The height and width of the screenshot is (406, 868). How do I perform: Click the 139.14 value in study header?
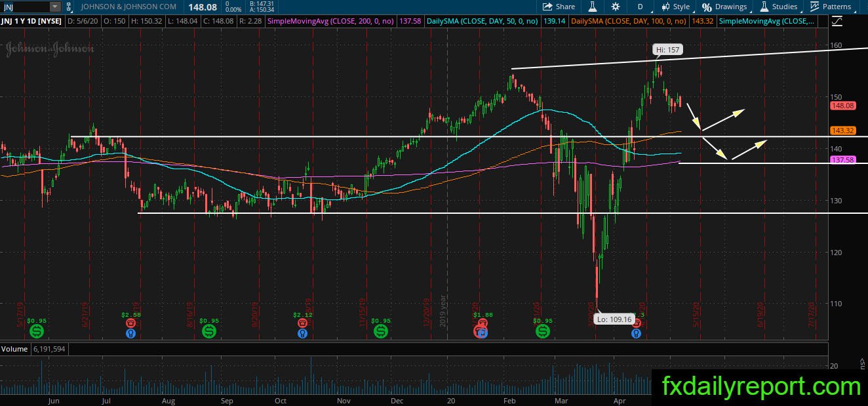[x=553, y=22]
